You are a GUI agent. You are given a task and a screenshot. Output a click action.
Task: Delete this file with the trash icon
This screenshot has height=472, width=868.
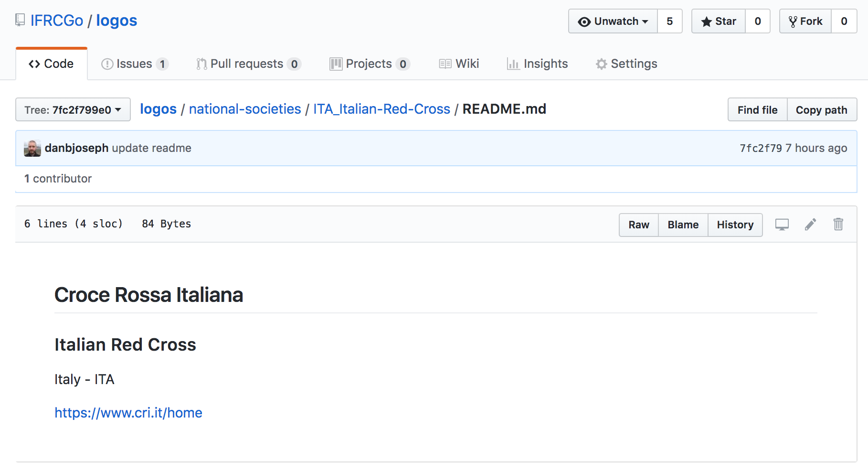click(x=838, y=224)
